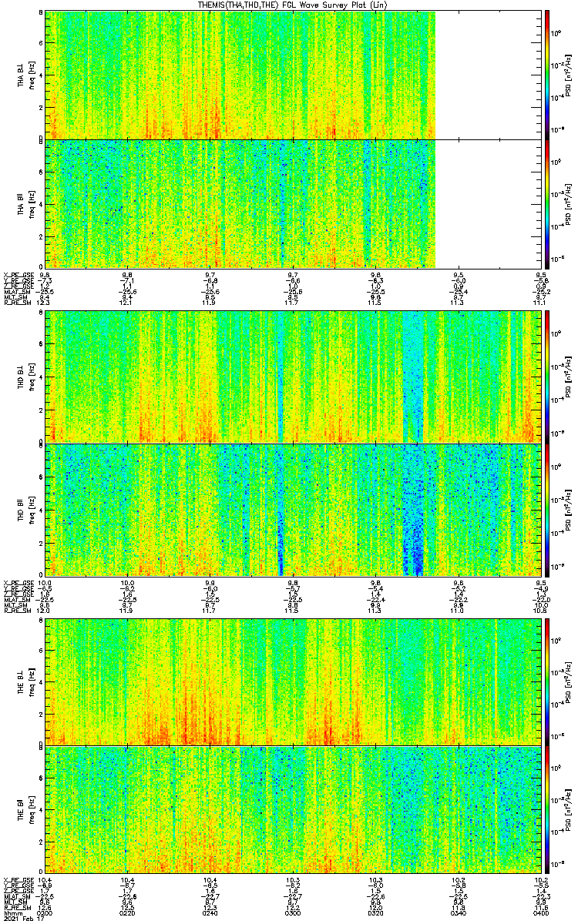Click the THD B-perpendicular freq [Hz] axis label
The height and width of the screenshot is (924, 578).
[31, 377]
